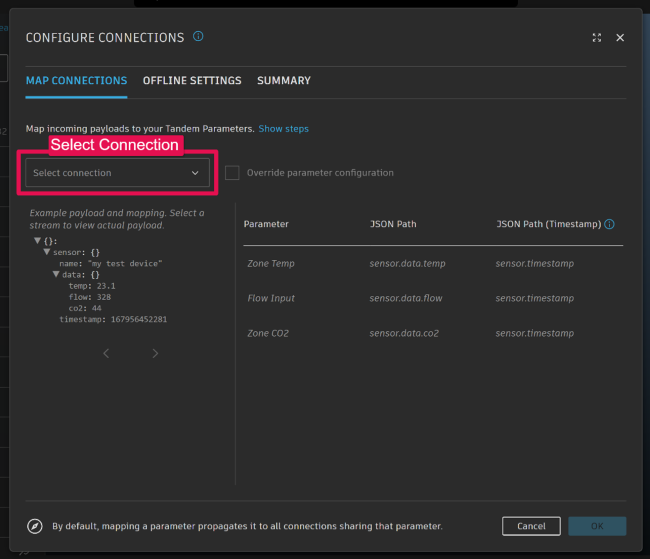Click the info icon next to JSON Path (Timestamp)
Image resolution: width=650 pixels, height=559 pixels.
tap(609, 225)
